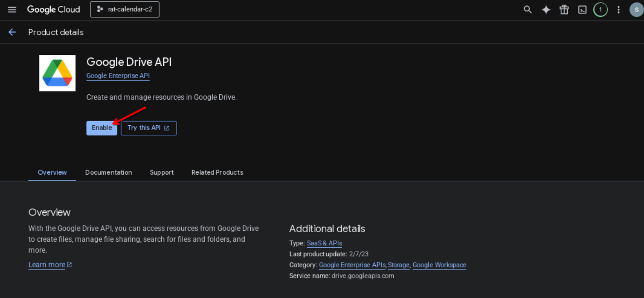Switch to the Support tab
The image size is (644, 298).
pos(162,172)
